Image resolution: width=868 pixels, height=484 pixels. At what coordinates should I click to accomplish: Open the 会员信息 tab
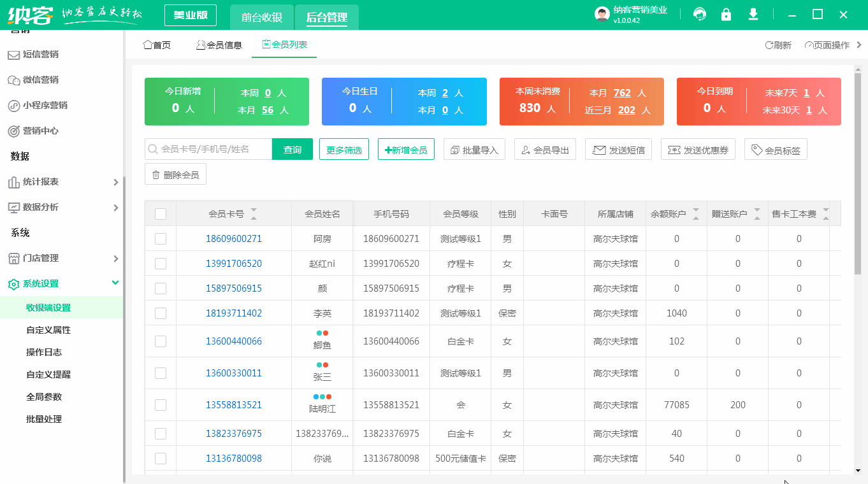pos(219,45)
